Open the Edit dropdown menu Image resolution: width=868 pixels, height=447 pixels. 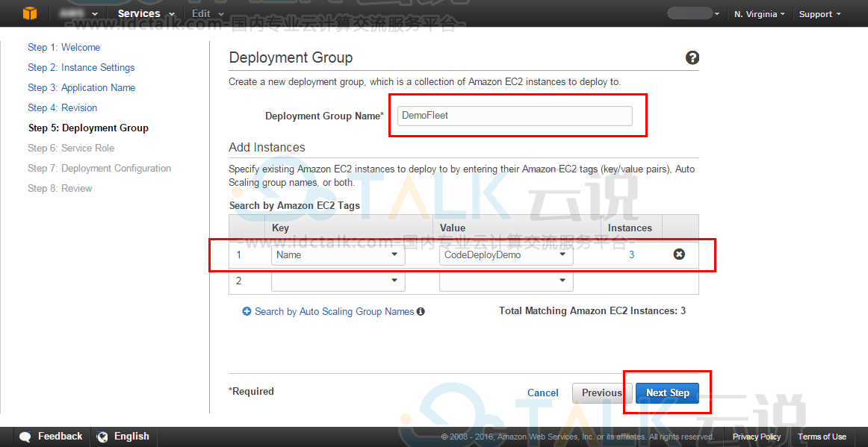[x=208, y=13]
